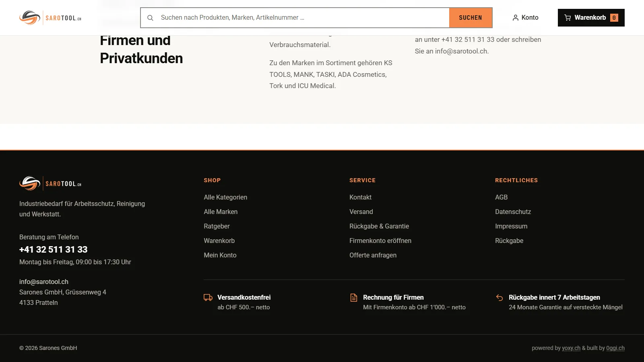This screenshot has width=644, height=362.
Task: Click the shopping cart icon in Warenkorb button
Action: (568, 18)
